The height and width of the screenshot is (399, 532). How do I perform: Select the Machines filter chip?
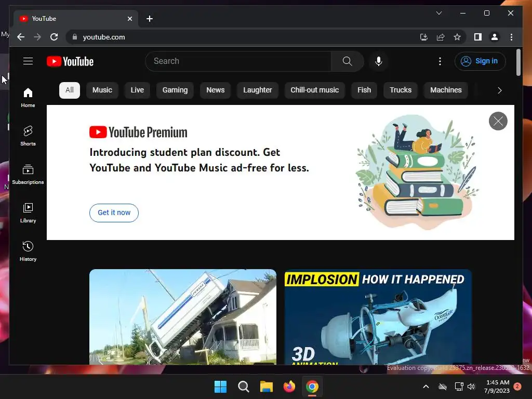(446, 90)
